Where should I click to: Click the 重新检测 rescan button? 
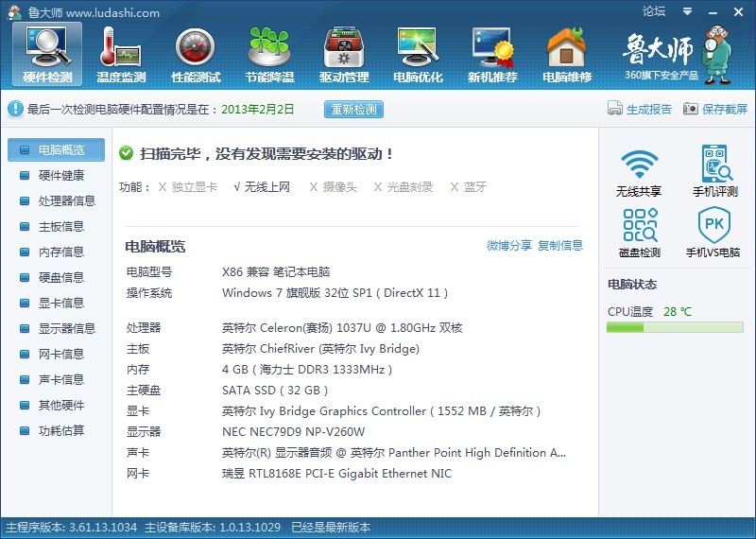click(353, 109)
